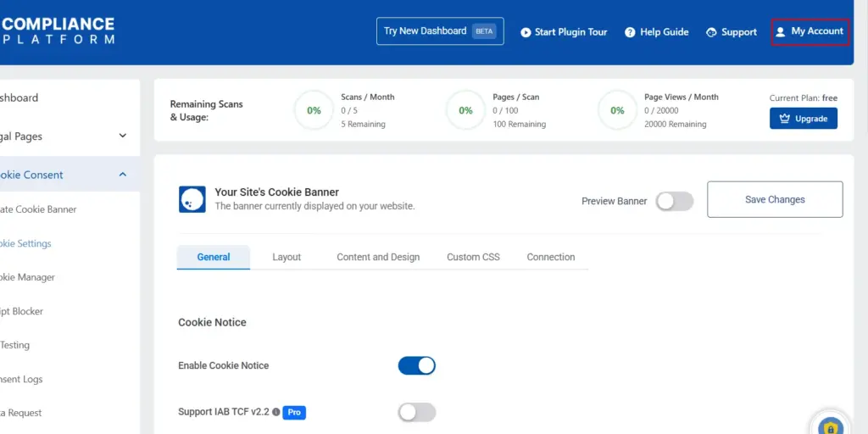This screenshot has width=868, height=434.
Task: Click the Pro badge next to IAB TCF
Action: click(x=293, y=412)
